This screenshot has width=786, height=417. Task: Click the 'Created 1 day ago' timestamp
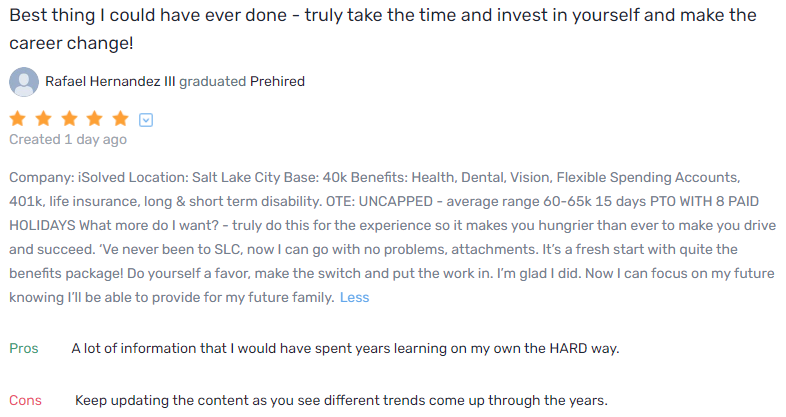(x=68, y=140)
